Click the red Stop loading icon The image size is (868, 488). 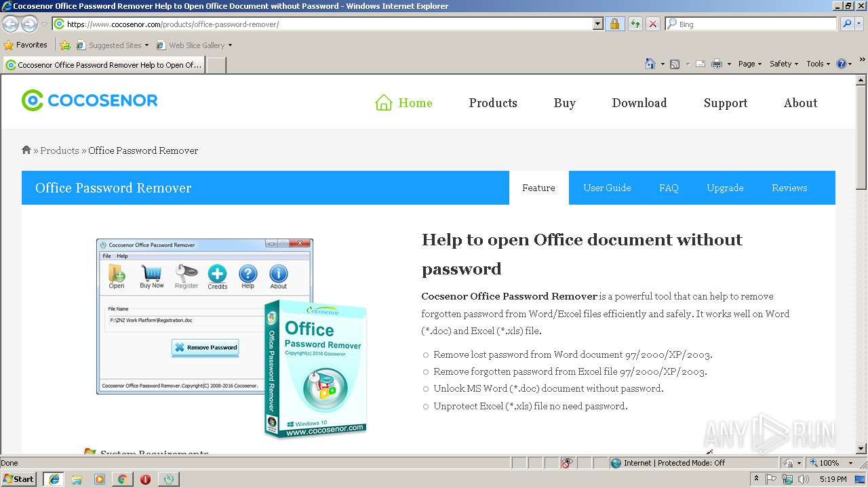(652, 24)
